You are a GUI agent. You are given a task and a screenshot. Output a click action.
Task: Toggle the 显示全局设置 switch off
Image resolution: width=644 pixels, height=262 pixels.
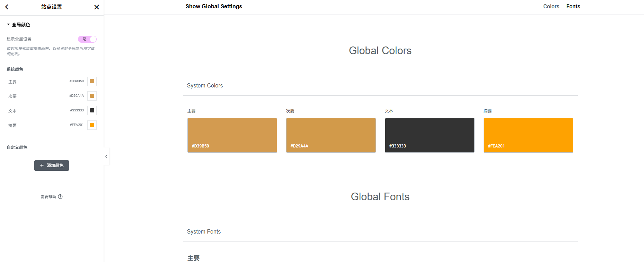click(87, 39)
